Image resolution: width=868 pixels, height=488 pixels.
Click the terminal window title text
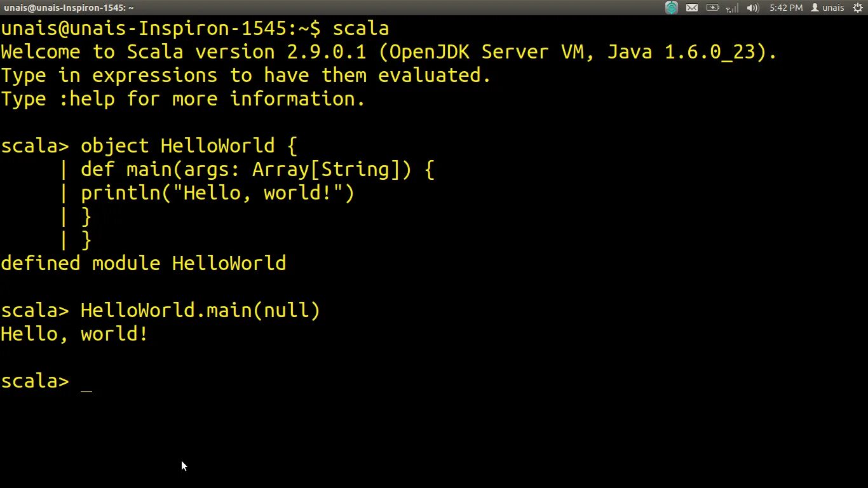[68, 8]
